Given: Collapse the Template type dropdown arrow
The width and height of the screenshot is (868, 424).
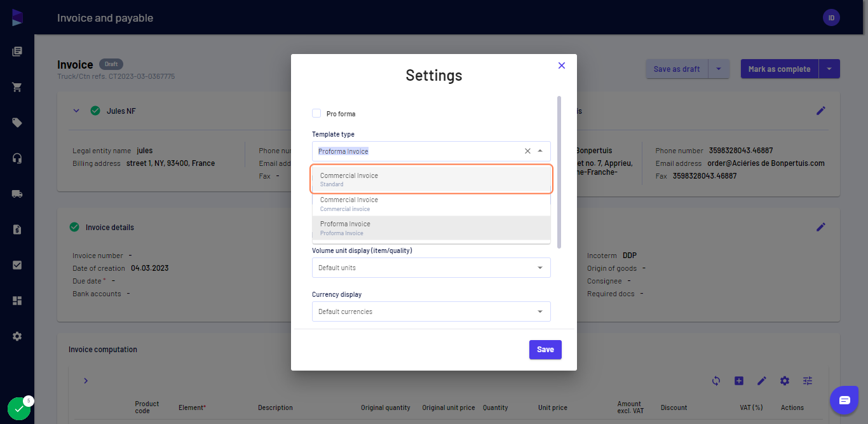Looking at the screenshot, I should 540,151.
